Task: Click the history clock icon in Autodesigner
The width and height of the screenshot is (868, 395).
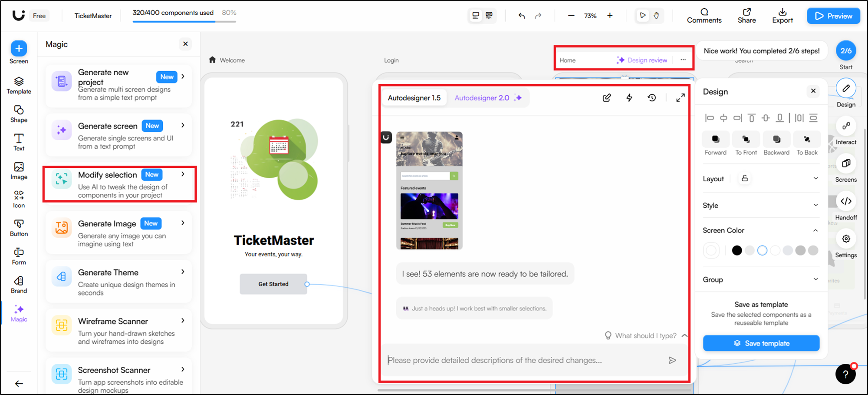Action: [x=652, y=98]
